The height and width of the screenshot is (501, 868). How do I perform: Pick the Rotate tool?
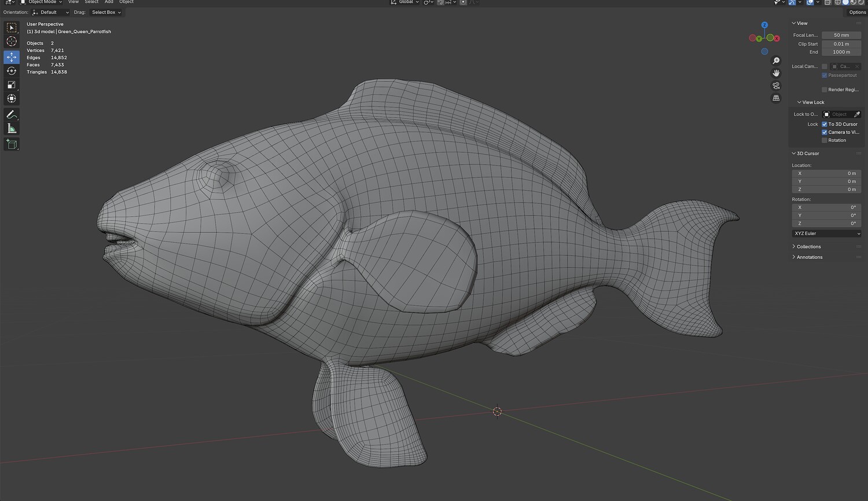[x=12, y=71]
